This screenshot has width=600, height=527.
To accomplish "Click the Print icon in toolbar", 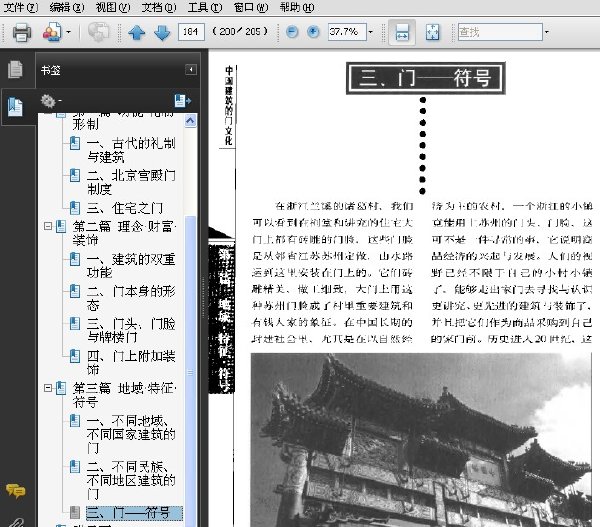I will click(22, 32).
